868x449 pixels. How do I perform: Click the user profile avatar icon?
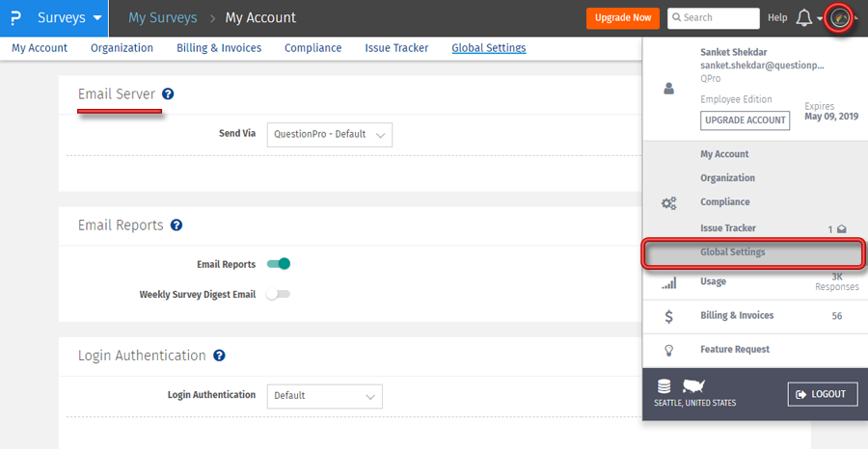[840, 18]
